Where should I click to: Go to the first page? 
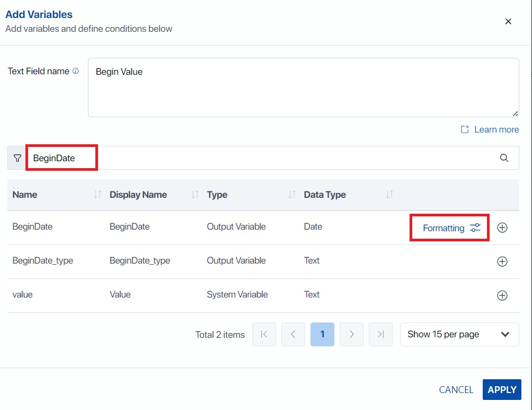click(x=264, y=334)
